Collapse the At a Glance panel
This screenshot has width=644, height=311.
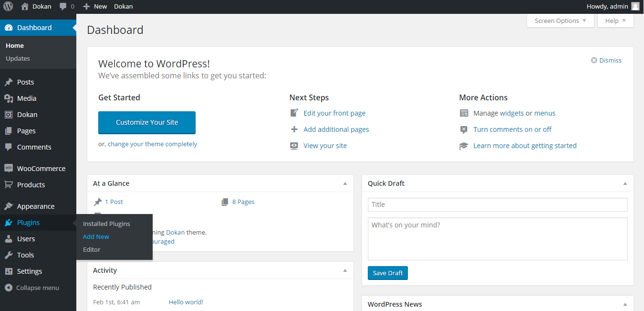pos(345,183)
